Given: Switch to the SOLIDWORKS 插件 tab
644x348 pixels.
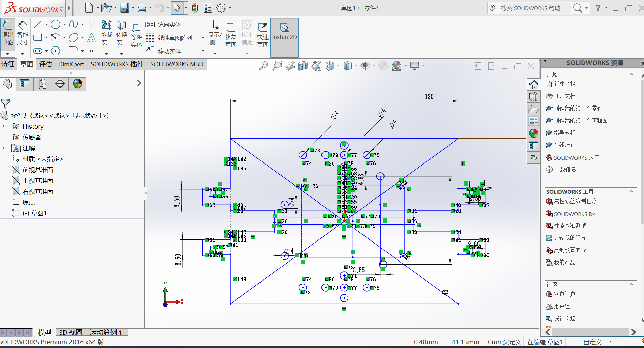Looking at the screenshot, I should [117, 64].
